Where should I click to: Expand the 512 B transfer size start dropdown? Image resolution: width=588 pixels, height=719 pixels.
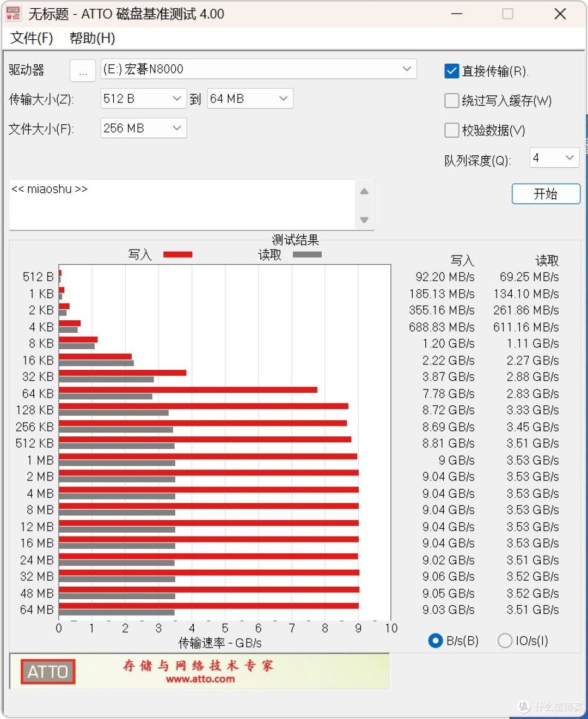[144, 99]
